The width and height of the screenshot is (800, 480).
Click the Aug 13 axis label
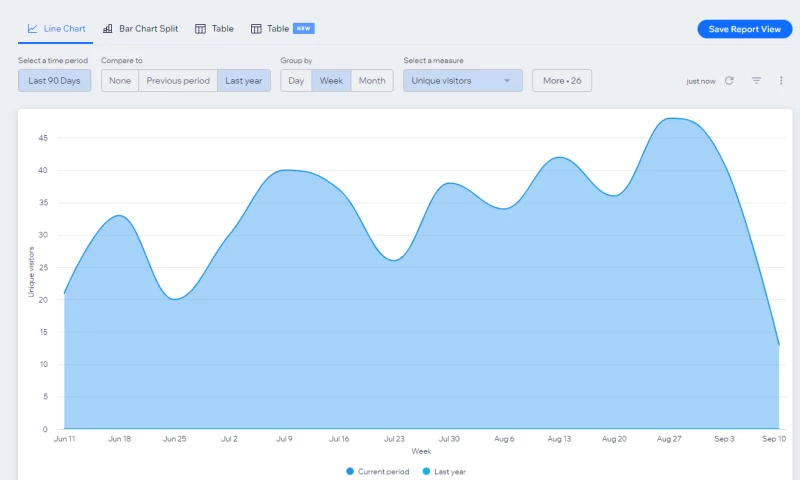[x=559, y=439]
